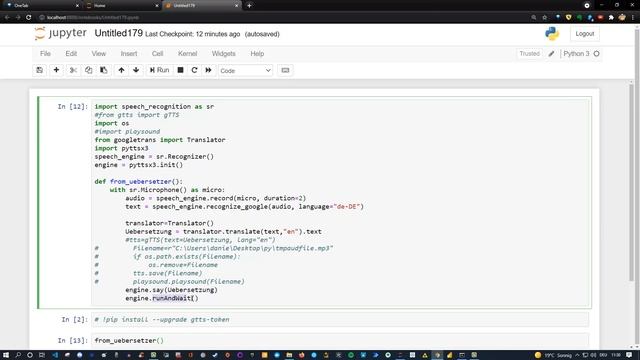Open the browser zoom magnifier icon
Viewport: 640px width, 360px height.
(534, 18)
